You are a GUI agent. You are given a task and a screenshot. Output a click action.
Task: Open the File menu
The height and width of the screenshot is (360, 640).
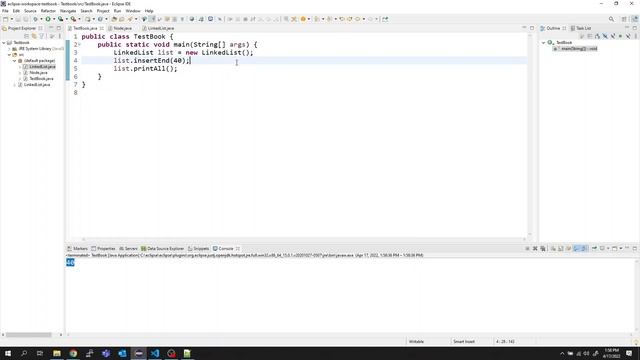(5, 11)
